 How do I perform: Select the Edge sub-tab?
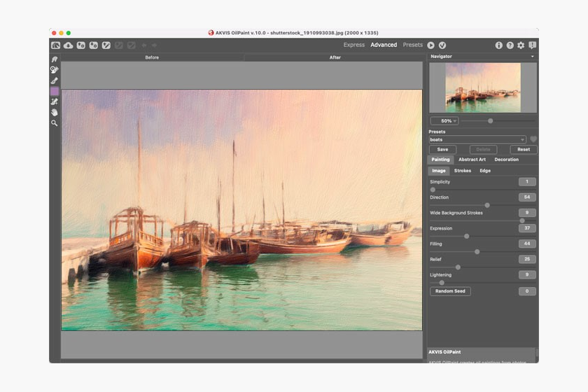(485, 171)
